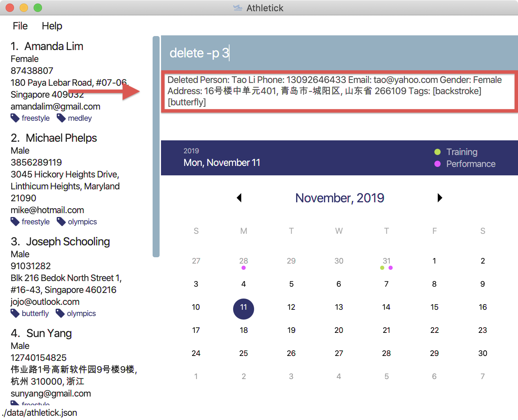Select greyed-out December 7 in calendar
Image resolution: width=518 pixels, height=420 pixels.
483,377
